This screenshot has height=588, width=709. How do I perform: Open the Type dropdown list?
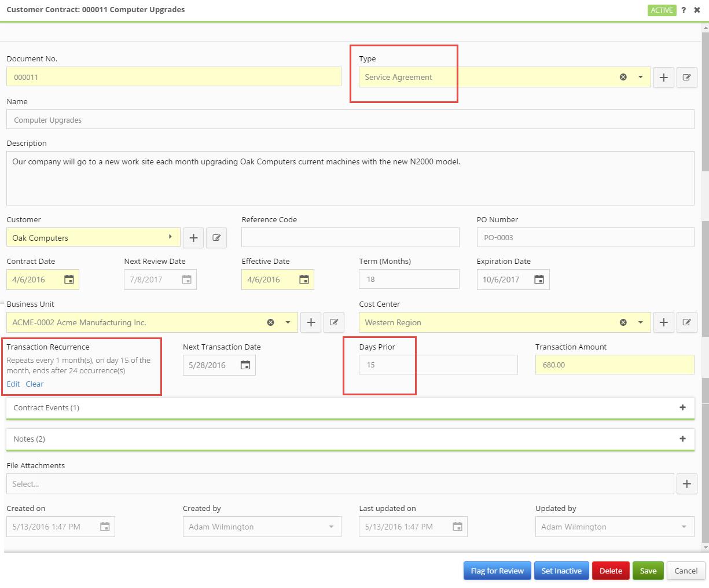click(640, 76)
